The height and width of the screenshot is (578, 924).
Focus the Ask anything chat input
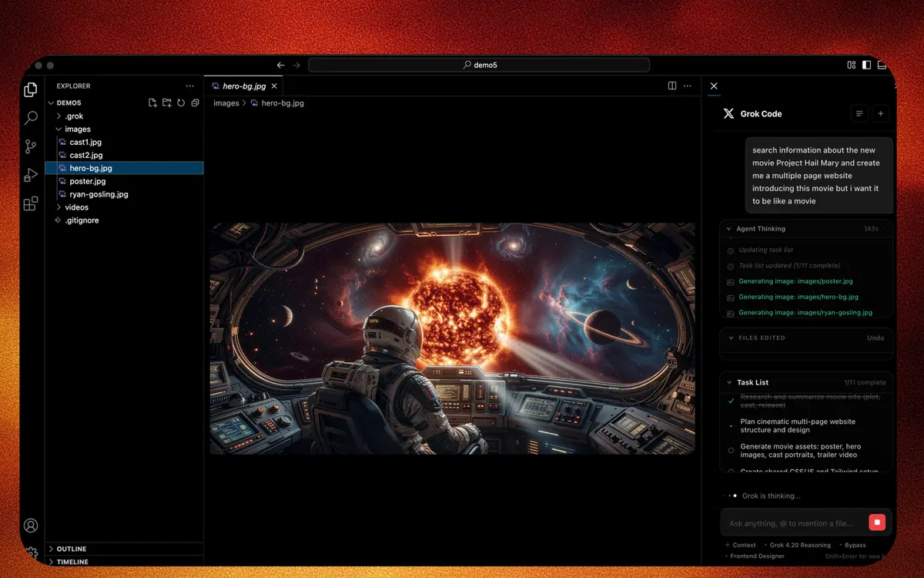[793, 523]
